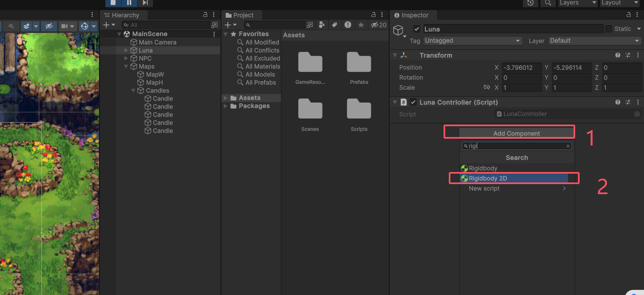
Task: Open MainScene options menu
Action: tap(214, 34)
